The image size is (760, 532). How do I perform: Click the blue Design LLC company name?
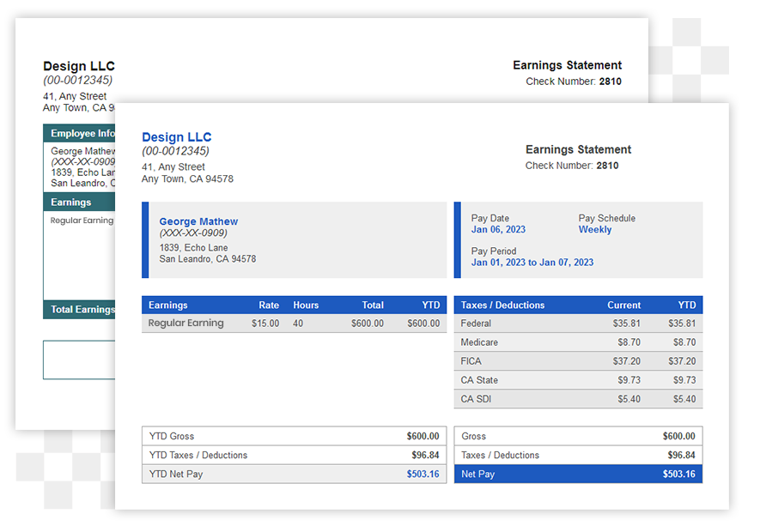click(176, 137)
